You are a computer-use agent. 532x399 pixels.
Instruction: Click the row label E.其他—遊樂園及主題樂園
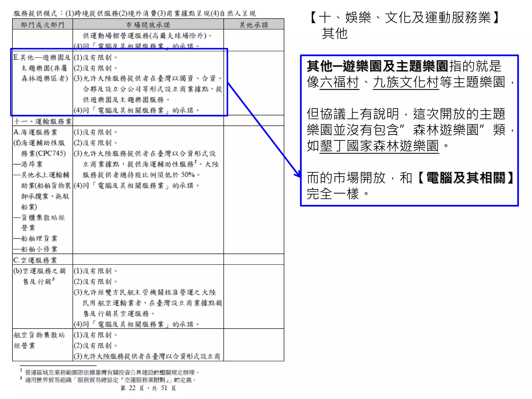click(x=42, y=68)
